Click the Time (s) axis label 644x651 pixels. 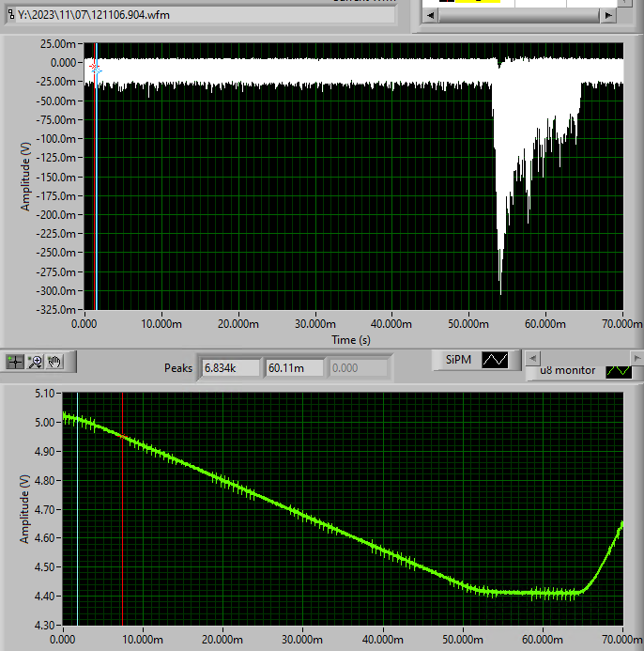[x=351, y=340]
